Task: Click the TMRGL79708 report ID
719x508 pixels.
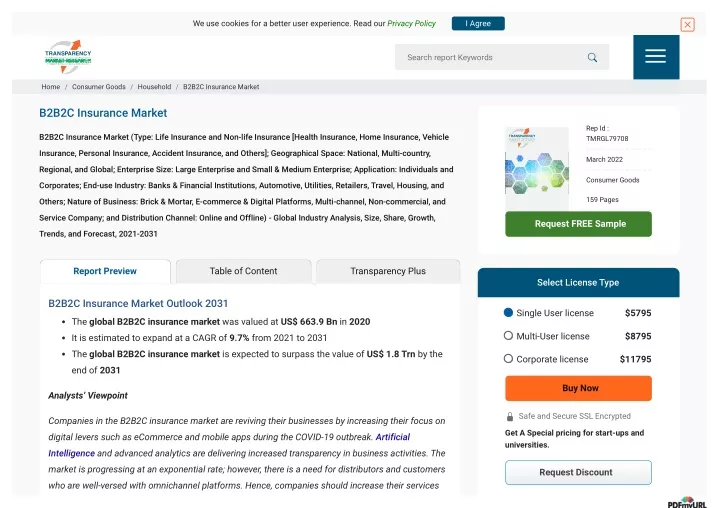Action: [607, 138]
